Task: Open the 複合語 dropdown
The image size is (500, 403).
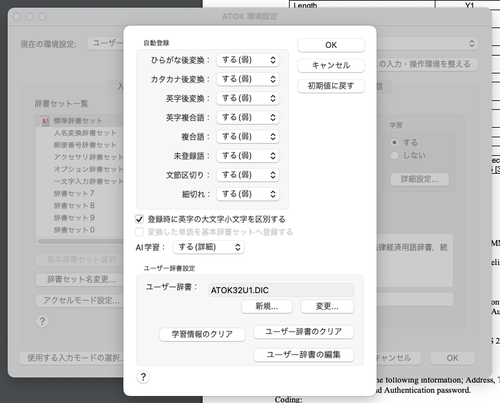Action: (248, 137)
